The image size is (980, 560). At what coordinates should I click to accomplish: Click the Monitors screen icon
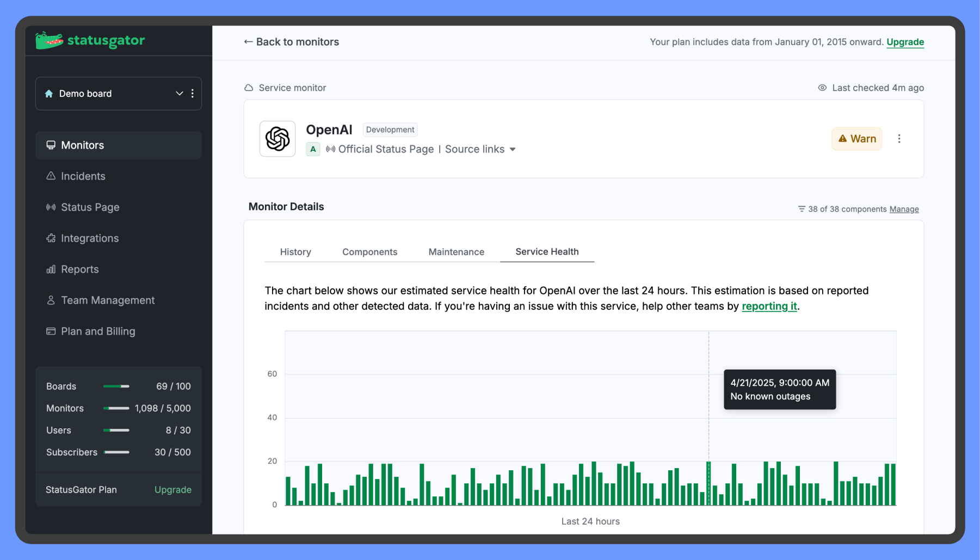coord(51,145)
